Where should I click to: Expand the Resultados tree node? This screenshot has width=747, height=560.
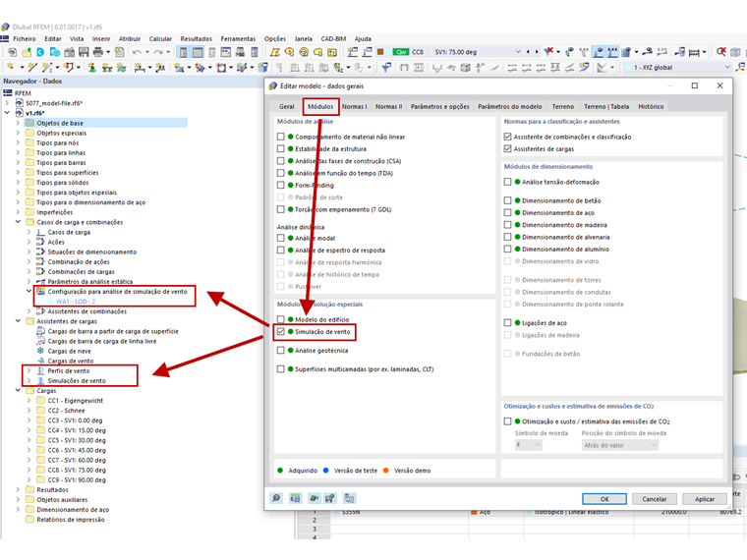[18, 489]
